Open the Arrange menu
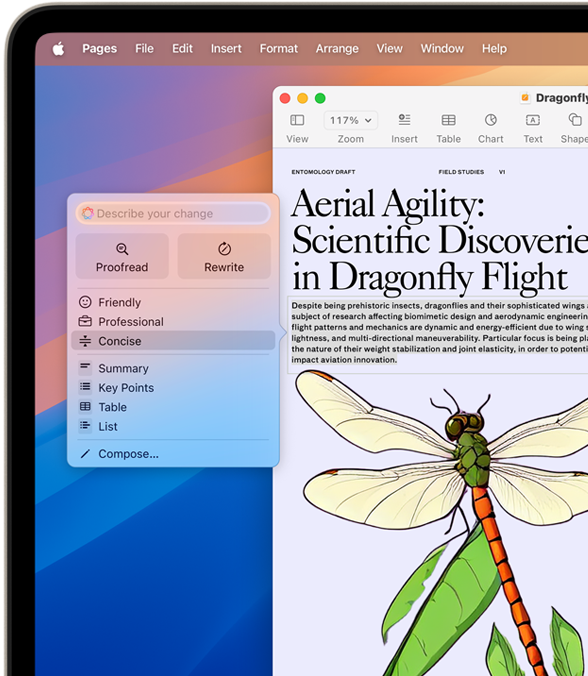The height and width of the screenshot is (676, 588). [x=337, y=49]
